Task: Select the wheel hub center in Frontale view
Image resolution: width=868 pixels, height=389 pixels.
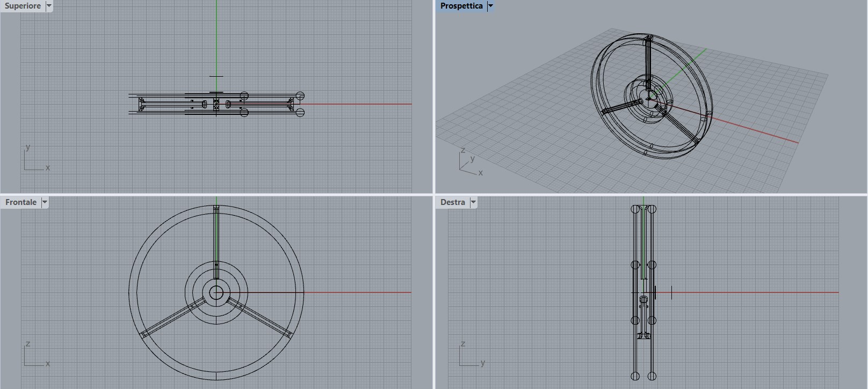Action: coord(216,292)
